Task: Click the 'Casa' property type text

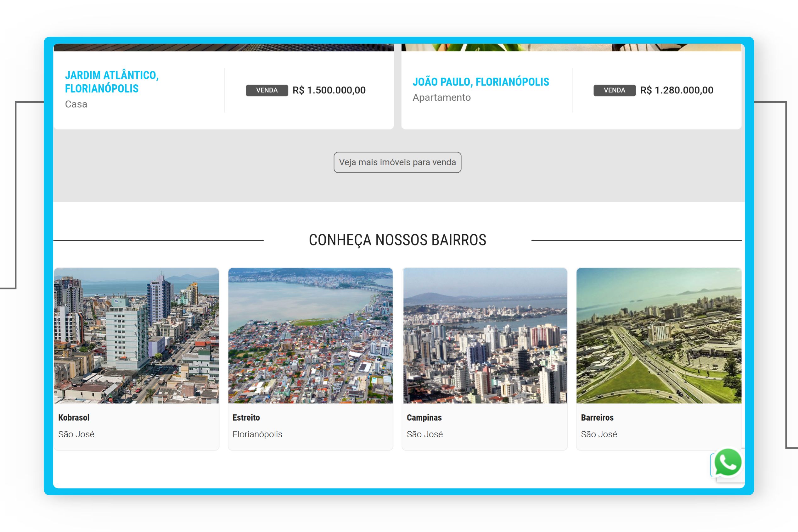Action: pos(76,104)
